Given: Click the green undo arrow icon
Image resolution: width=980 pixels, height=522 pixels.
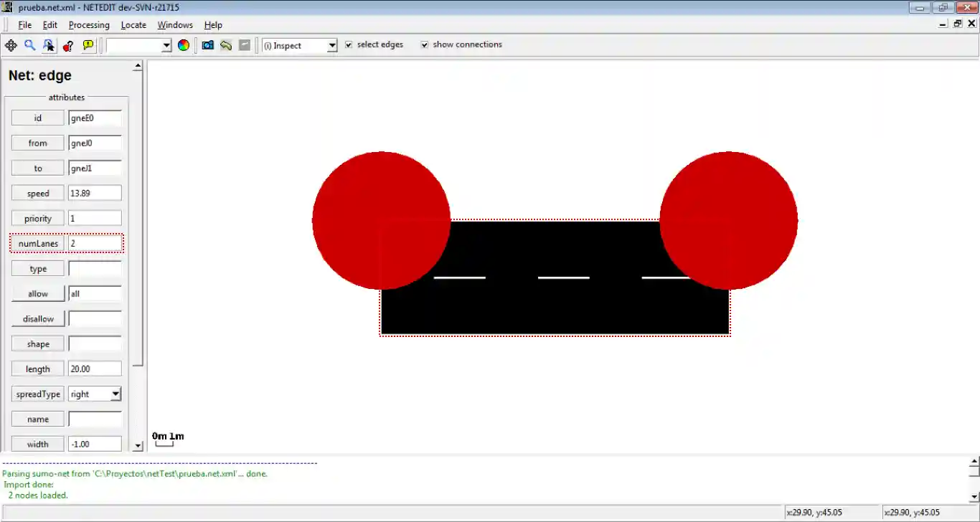Looking at the screenshot, I should [226, 45].
